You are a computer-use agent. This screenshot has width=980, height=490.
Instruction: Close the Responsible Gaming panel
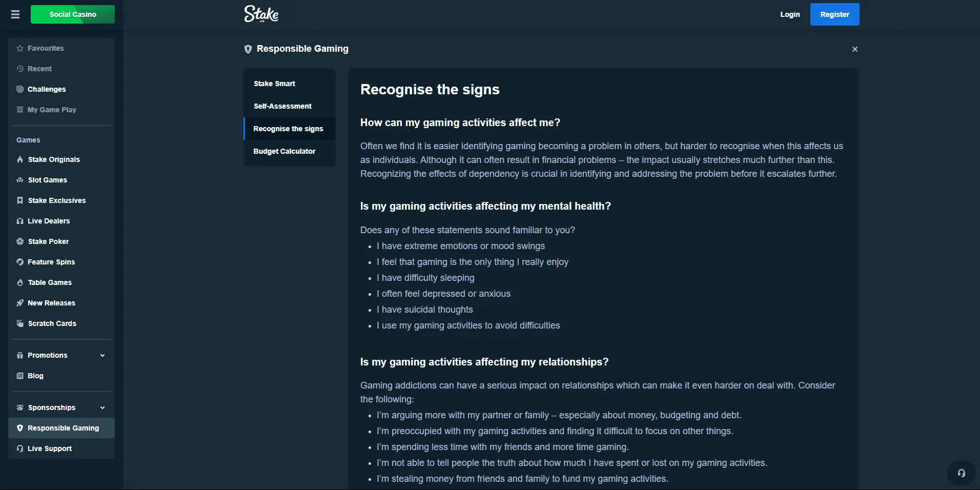(x=854, y=49)
